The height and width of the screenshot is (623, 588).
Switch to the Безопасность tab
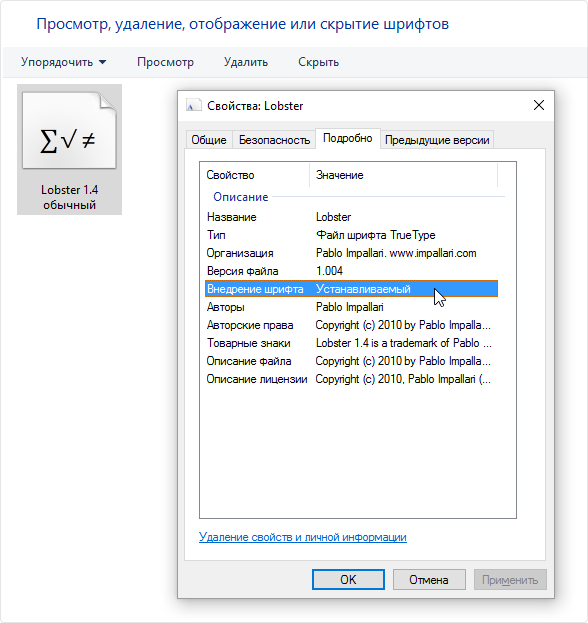click(x=274, y=140)
